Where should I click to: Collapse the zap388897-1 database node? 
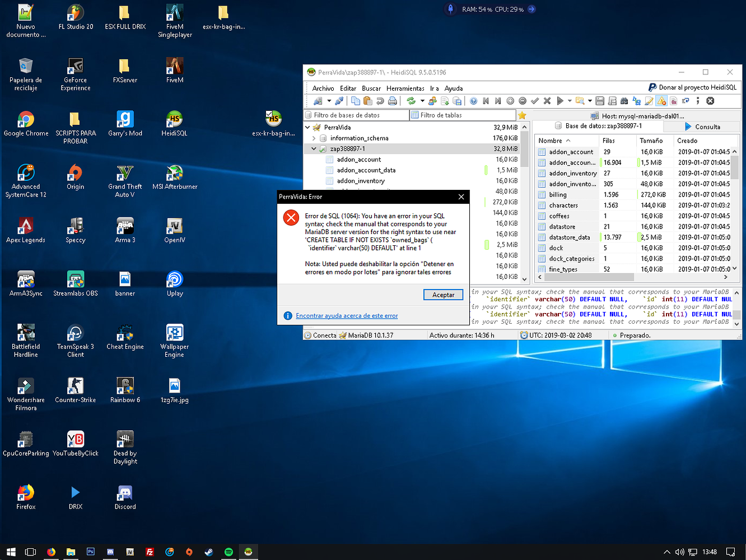(314, 149)
